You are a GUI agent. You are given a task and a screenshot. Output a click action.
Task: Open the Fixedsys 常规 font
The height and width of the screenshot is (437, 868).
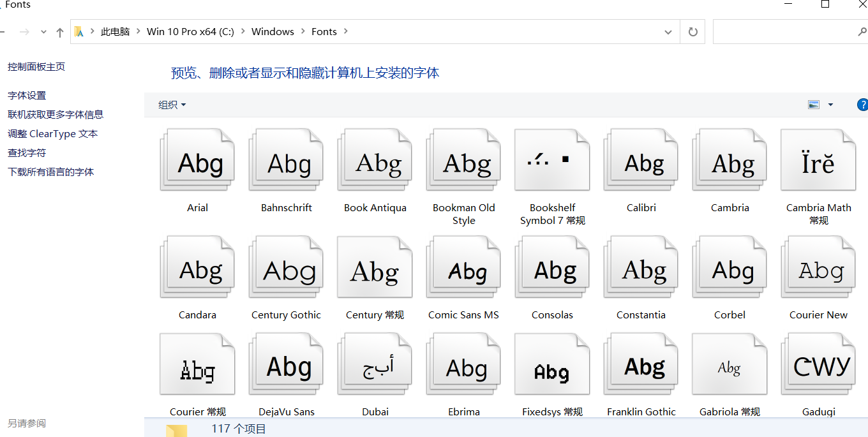click(552, 364)
